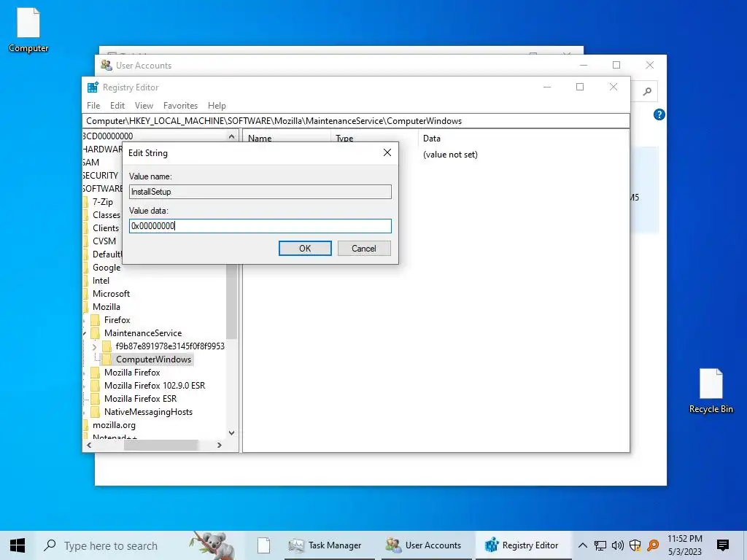Click the blank document taskbar icon
Screen dimensions: 747x560
pos(263,545)
